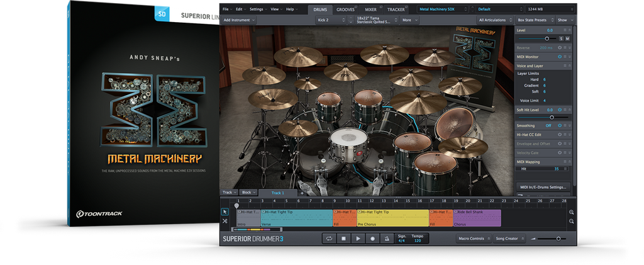Open MIDI In/E-Drums Settings
Screen dimensions: 644x265
click(543, 186)
